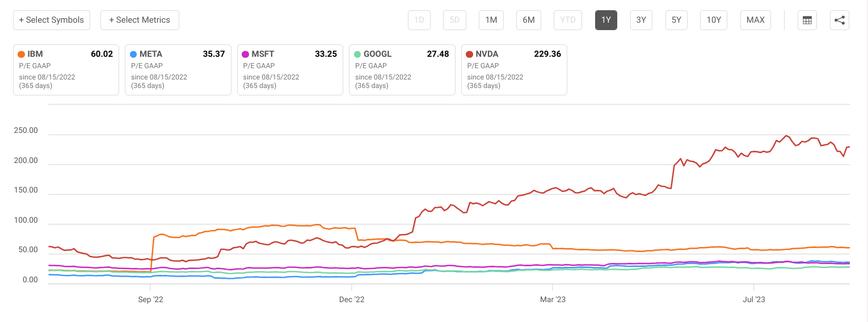Choose the YTD time range
The image size is (868, 322).
point(568,20)
